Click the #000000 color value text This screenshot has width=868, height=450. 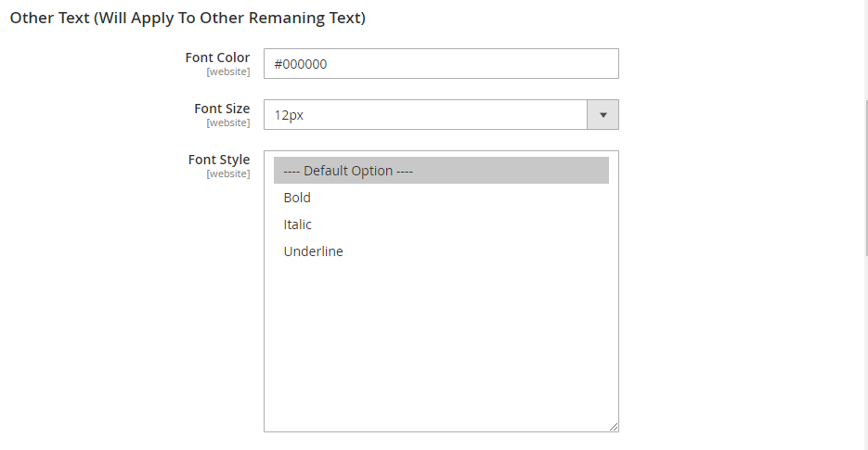pos(301,64)
